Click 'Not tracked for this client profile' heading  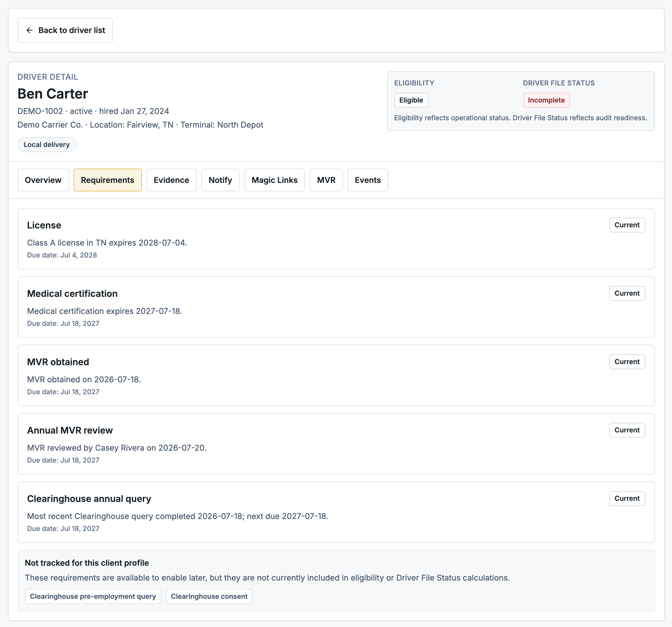pos(87,563)
